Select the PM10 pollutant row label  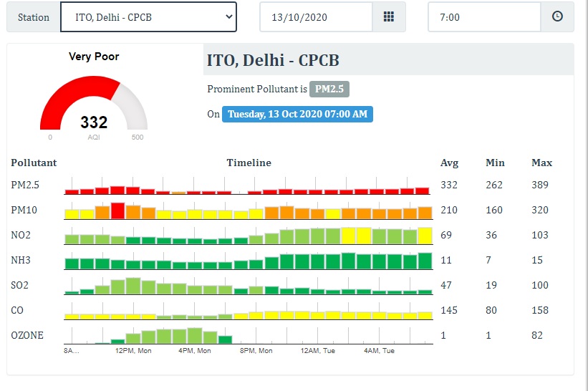coord(24,210)
